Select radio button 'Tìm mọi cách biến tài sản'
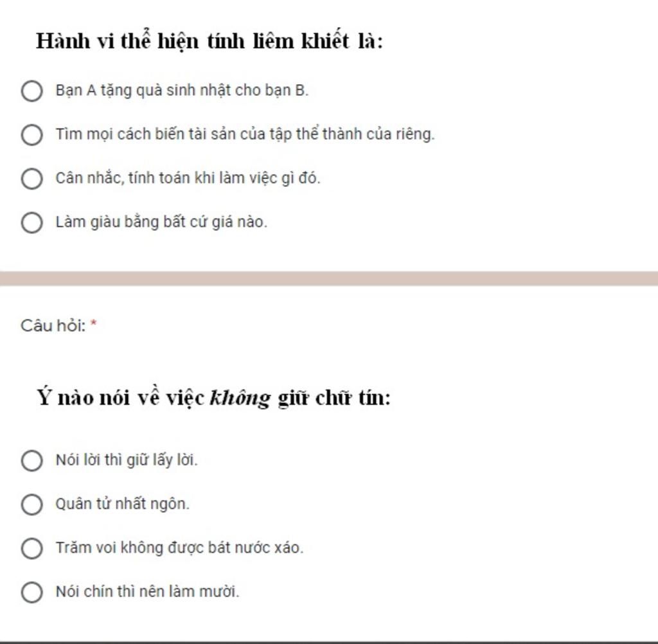Viewport: 658px width, 644px height. [x=31, y=135]
